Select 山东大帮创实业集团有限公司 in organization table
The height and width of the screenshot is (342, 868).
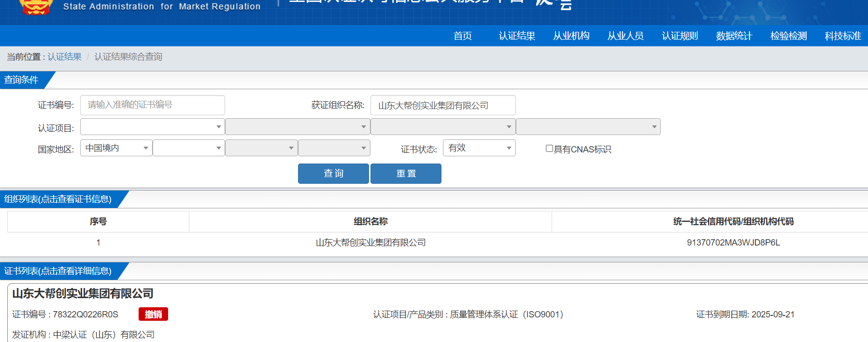tap(370, 243)
